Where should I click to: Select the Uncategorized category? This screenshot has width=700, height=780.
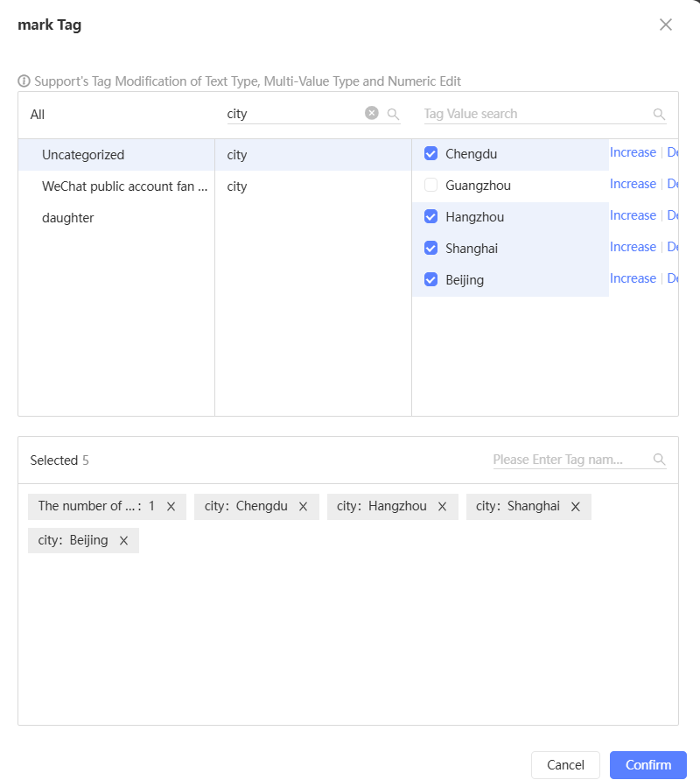click(83, 155)
